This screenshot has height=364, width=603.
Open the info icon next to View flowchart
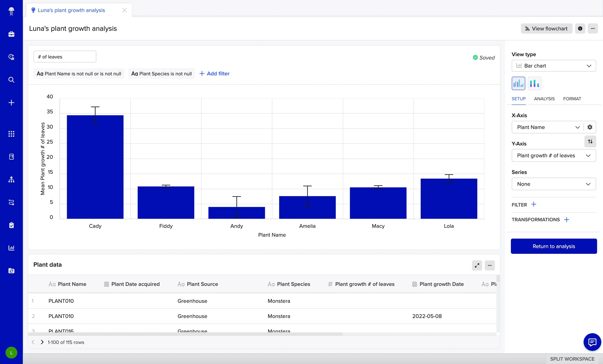(x=580, y=29)
